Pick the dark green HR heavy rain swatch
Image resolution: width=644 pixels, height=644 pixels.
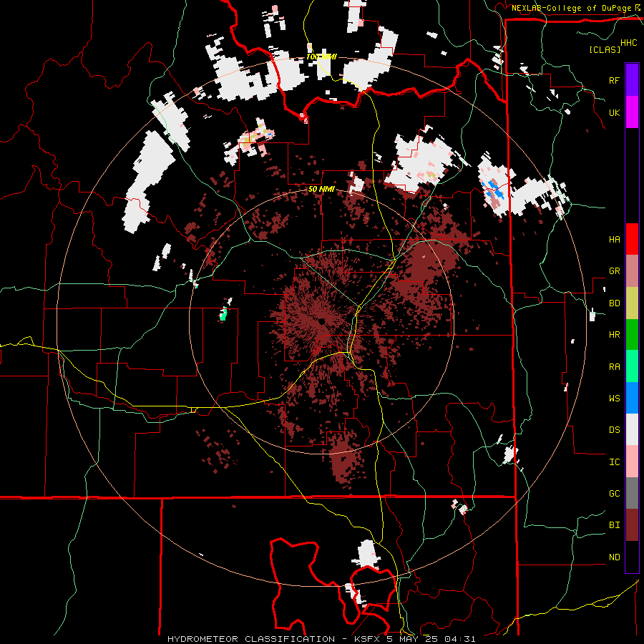coord(632,334)
